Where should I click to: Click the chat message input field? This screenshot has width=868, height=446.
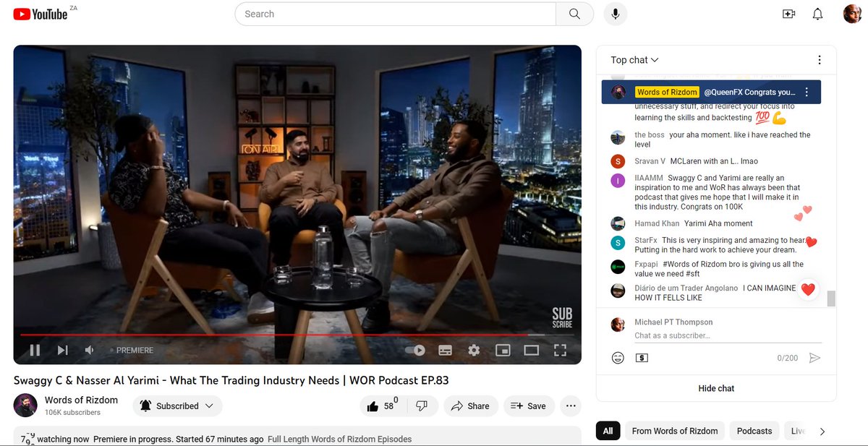coord(728,335)
